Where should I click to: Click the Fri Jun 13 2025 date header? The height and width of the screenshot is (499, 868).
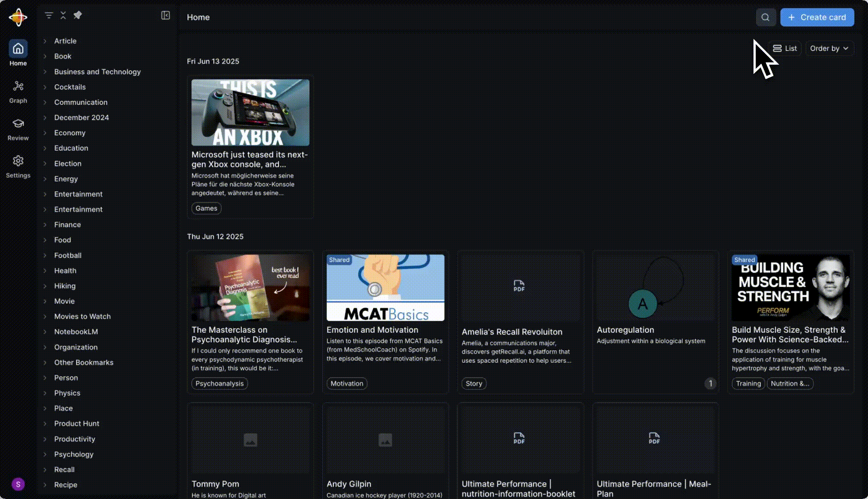coord(213,61)
